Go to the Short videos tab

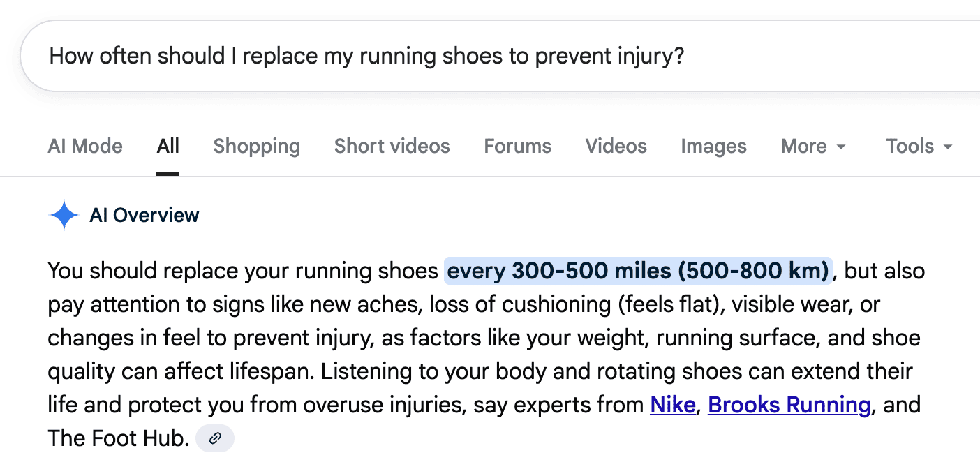pos(392,147)
